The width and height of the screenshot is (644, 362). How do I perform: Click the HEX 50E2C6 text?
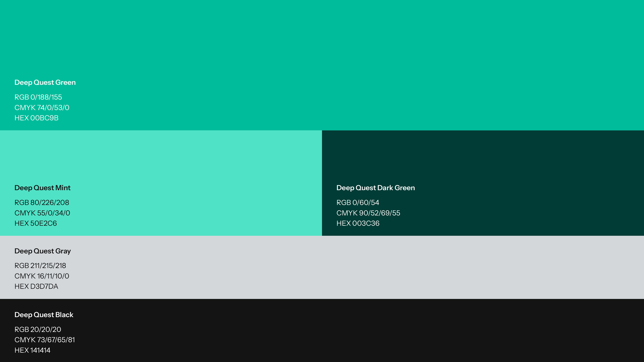click(x=36, y=223)
